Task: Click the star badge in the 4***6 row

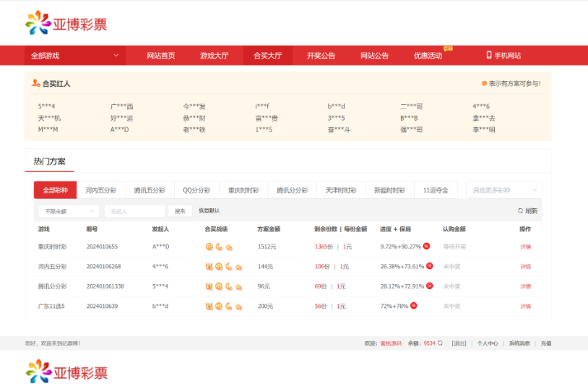Action: click(238, 267)
